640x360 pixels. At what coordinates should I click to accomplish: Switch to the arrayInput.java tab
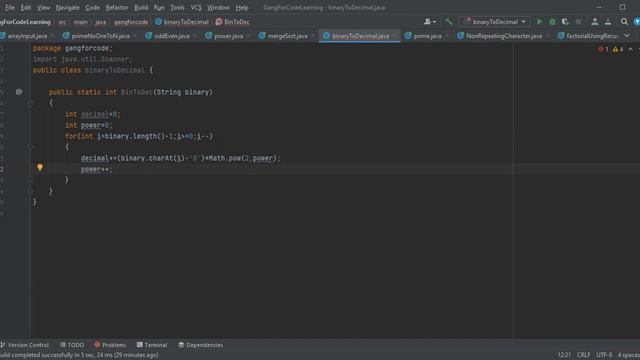coord(27,36)
